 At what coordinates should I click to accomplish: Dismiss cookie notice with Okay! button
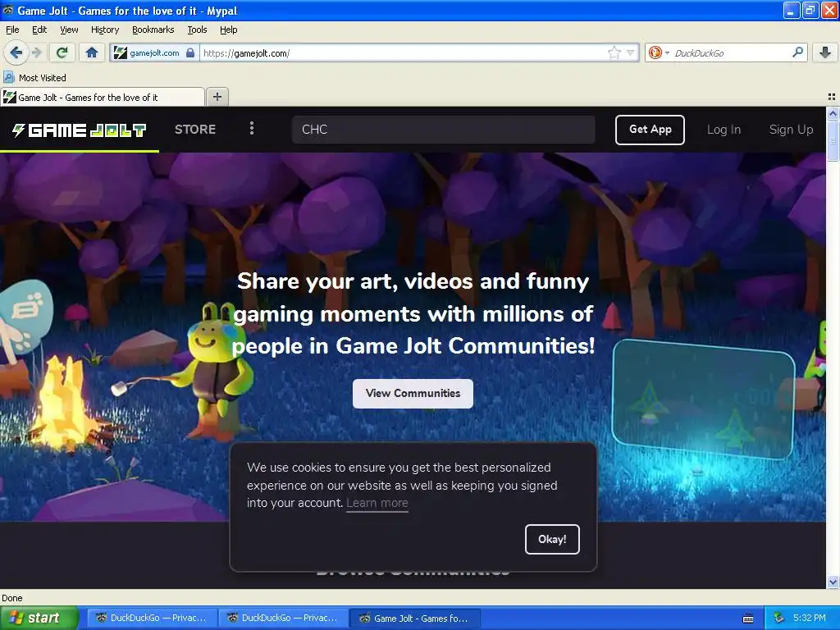552,539
